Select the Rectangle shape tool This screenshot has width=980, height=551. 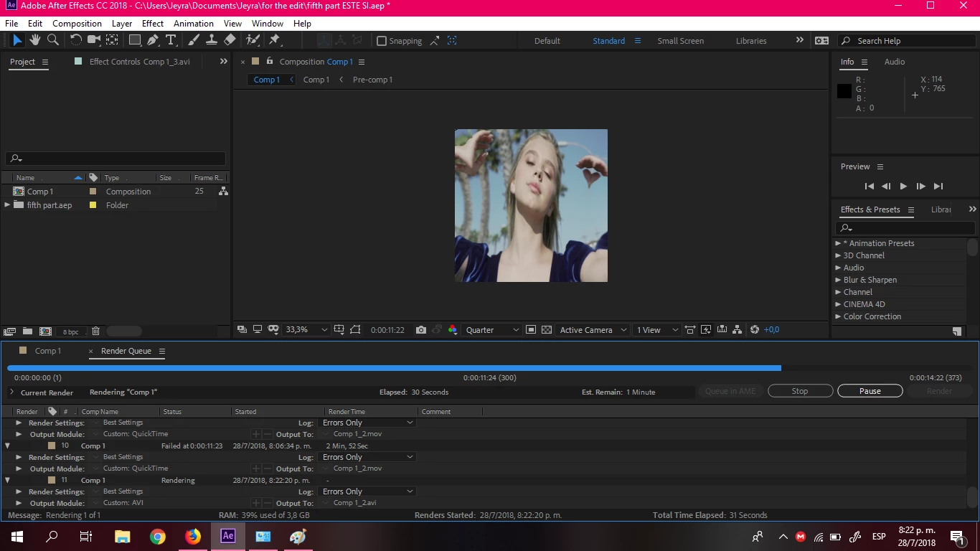point(135,40)
